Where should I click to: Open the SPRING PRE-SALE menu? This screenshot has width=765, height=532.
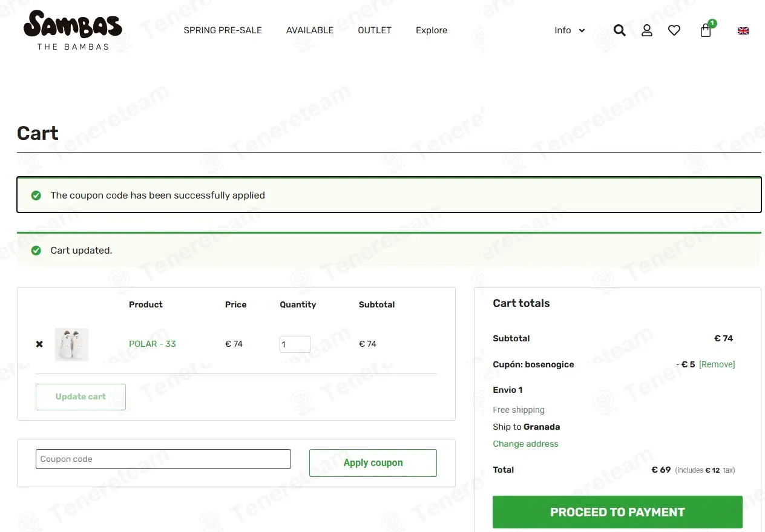[223, 30]
